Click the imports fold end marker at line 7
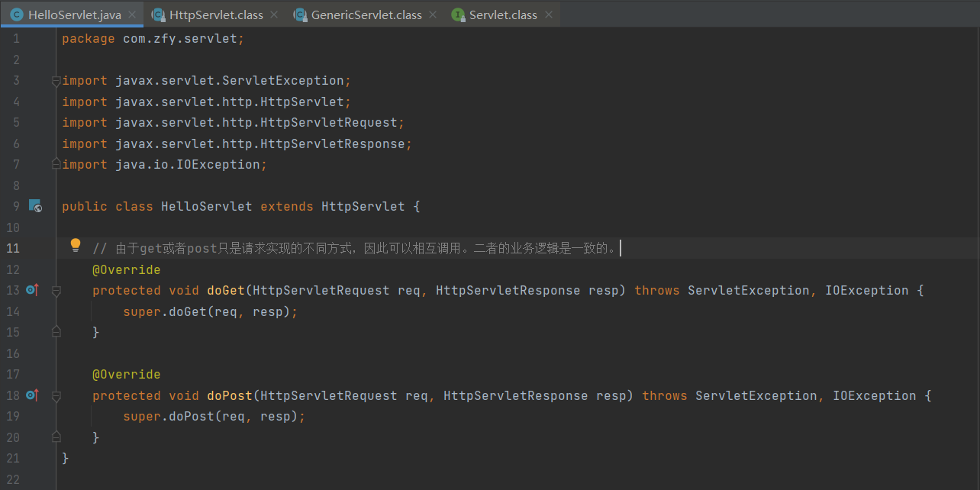Image resolution: width=980 pixels, height=490 pixels. pos(56,164)
